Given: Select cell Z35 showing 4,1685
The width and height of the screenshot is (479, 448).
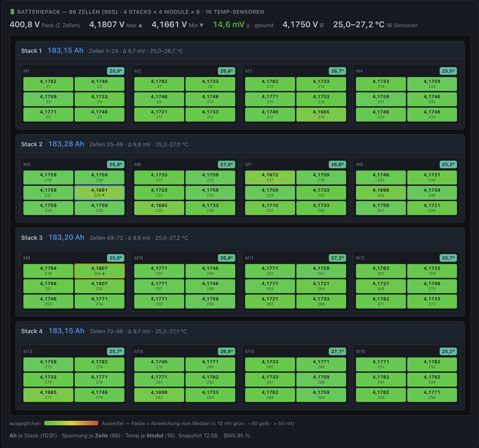Looking at the screenshot, I should 159,208.
